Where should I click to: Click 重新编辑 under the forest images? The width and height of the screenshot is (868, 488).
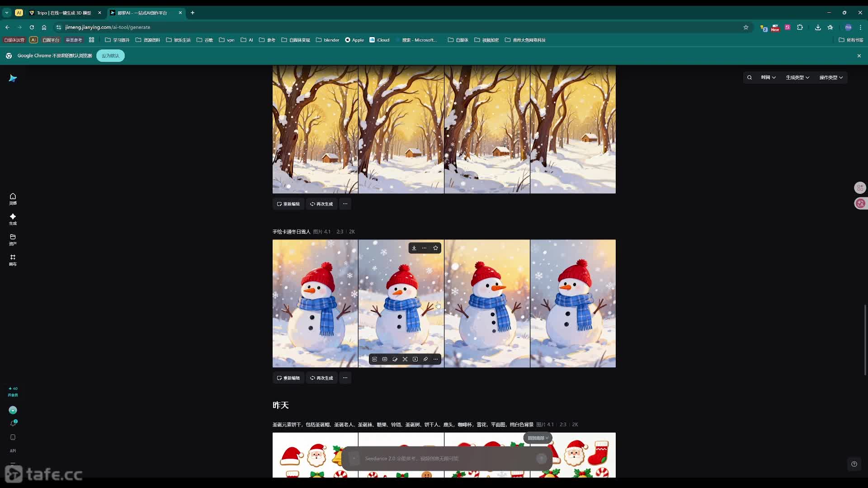tap(288, 204)
